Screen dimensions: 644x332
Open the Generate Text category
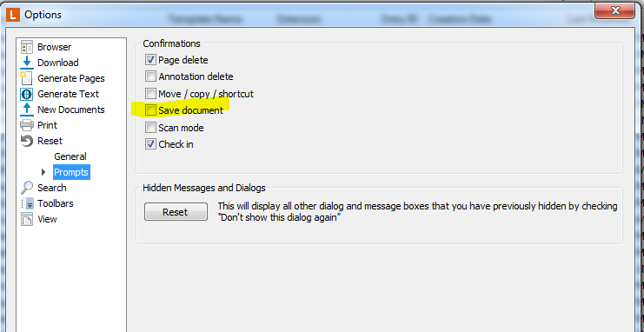coord(68,94)
